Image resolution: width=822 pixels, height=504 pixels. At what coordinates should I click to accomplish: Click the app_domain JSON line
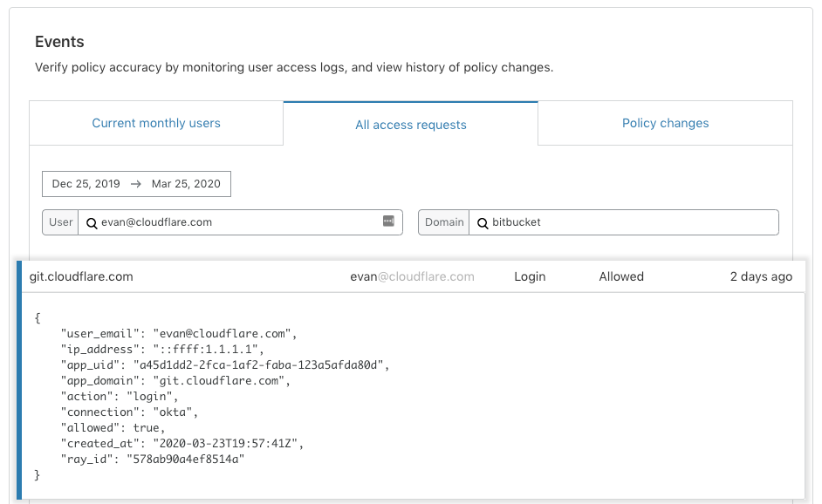pos(175,381)
